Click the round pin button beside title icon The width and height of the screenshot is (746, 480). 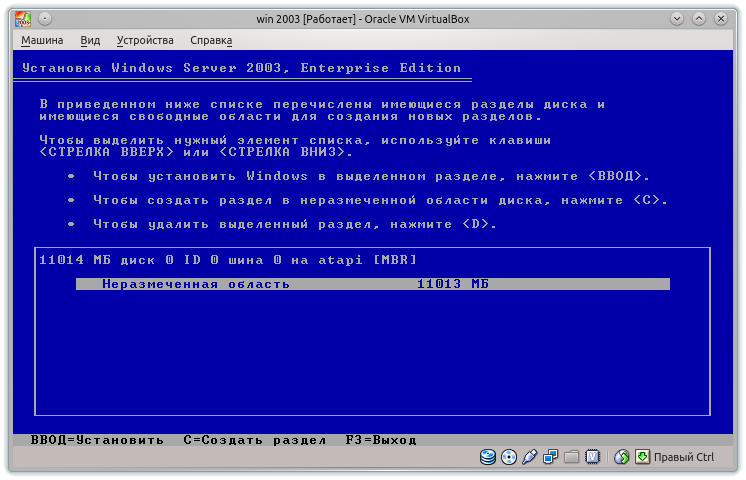click(x=45, y=19)
